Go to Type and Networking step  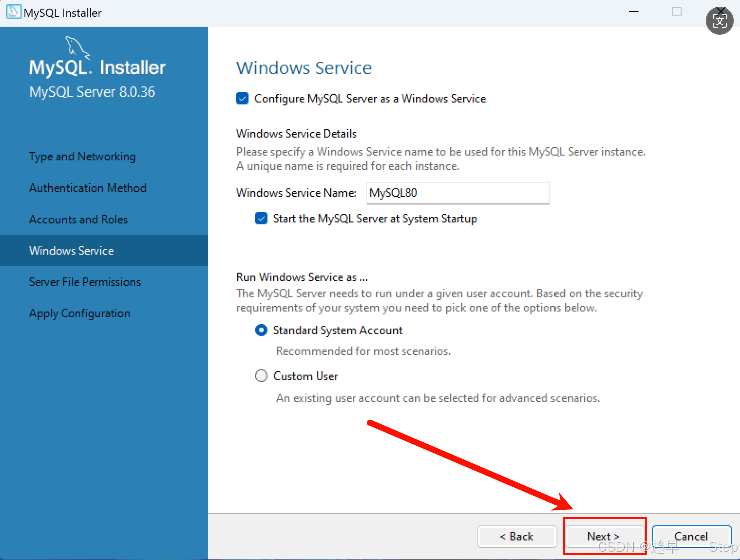(x=82, y=157)
